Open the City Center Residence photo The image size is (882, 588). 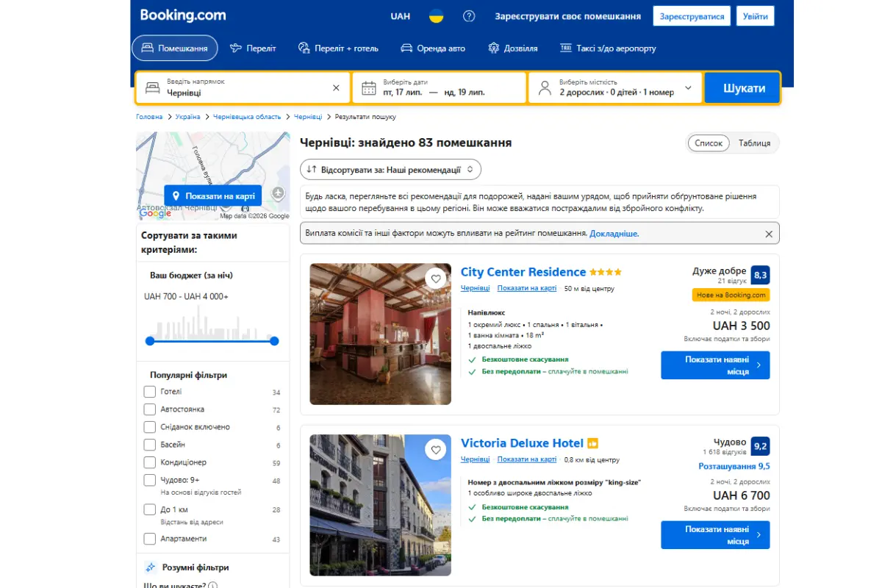pyautogui.click(x=380, y=334)
